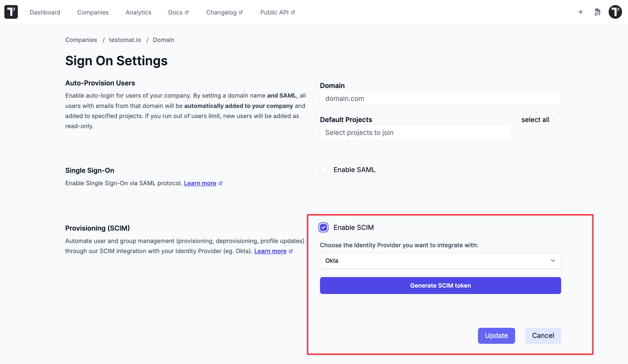This screenshot has height=364, width=628.
Task: Click the Update button
Action: 496,335
